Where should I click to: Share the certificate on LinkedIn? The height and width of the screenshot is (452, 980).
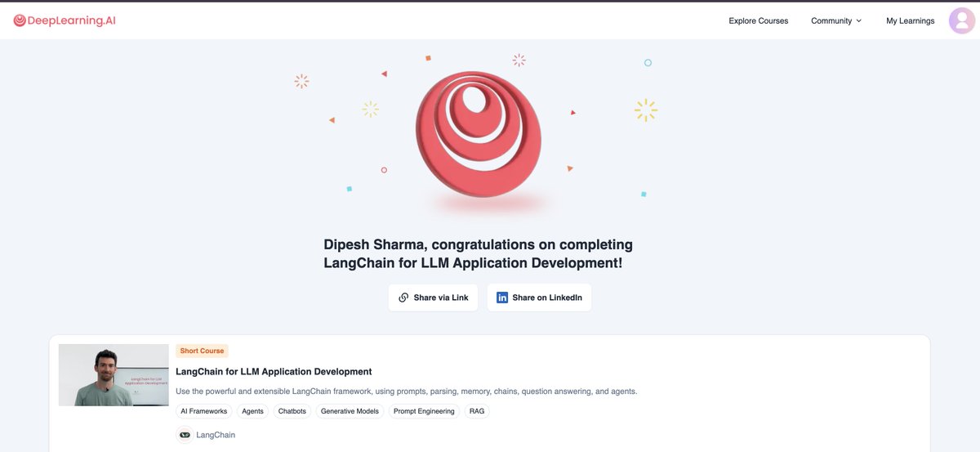pos(539,298)
